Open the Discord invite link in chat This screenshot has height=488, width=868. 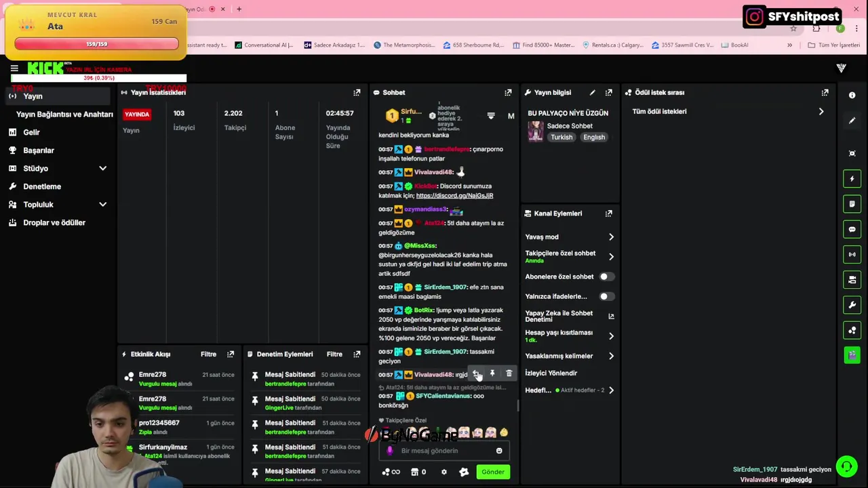pyautogui.click(x=454, y=195)
